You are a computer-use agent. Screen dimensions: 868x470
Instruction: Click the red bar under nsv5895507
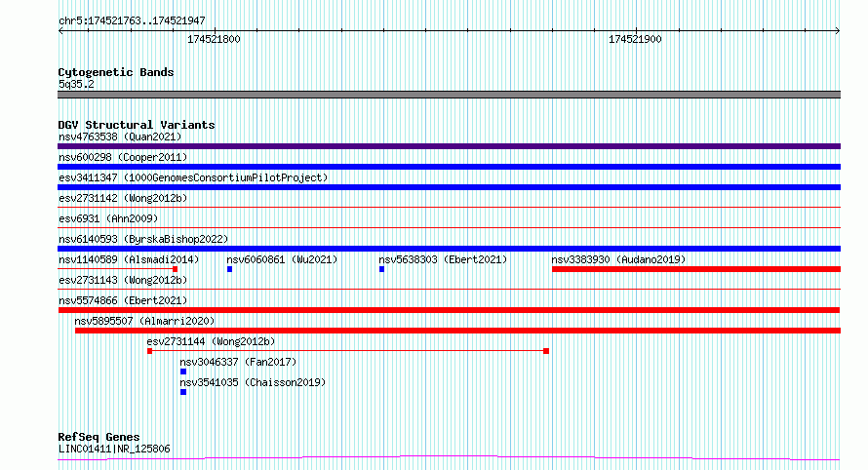pyautogui.click(x=457, y=331)
